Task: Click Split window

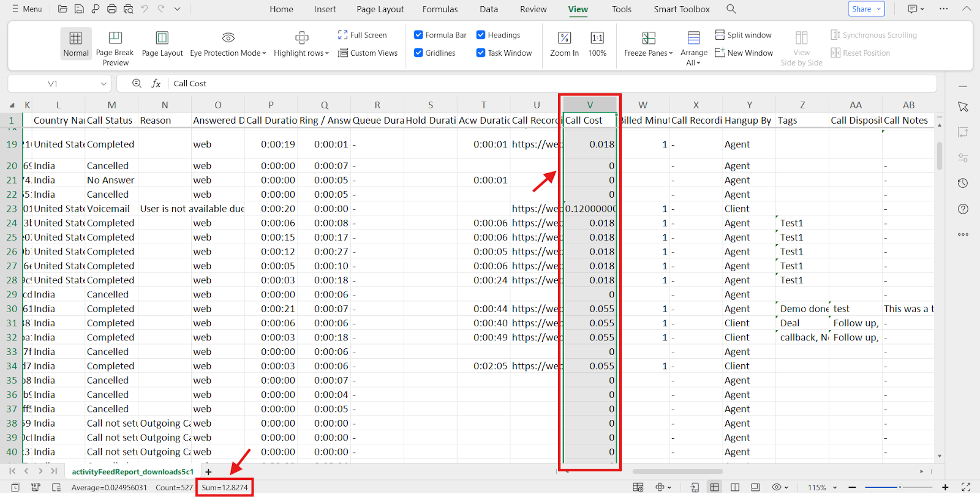Action: tap(744, 35)
